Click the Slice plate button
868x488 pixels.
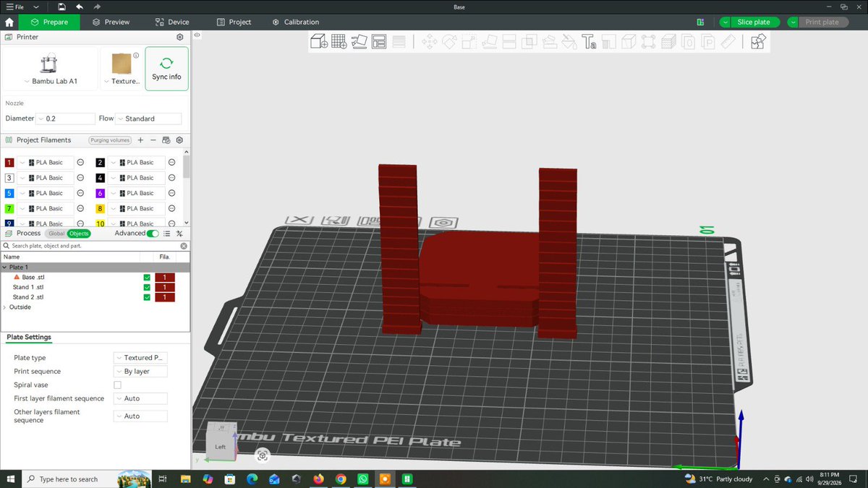pos(756,22)
